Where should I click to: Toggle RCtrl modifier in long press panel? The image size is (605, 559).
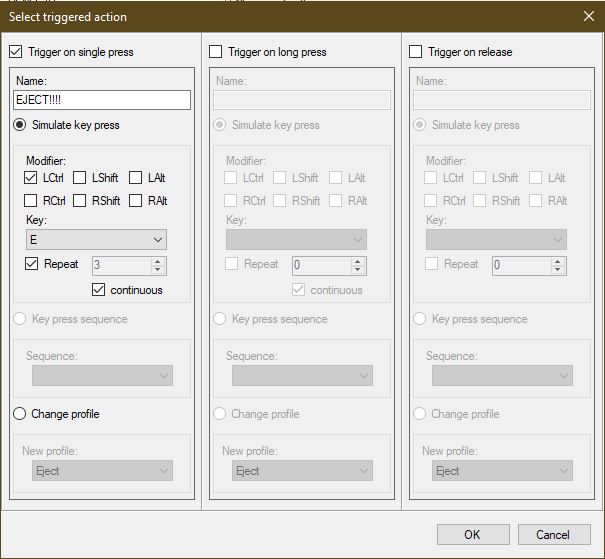[230, 201]
